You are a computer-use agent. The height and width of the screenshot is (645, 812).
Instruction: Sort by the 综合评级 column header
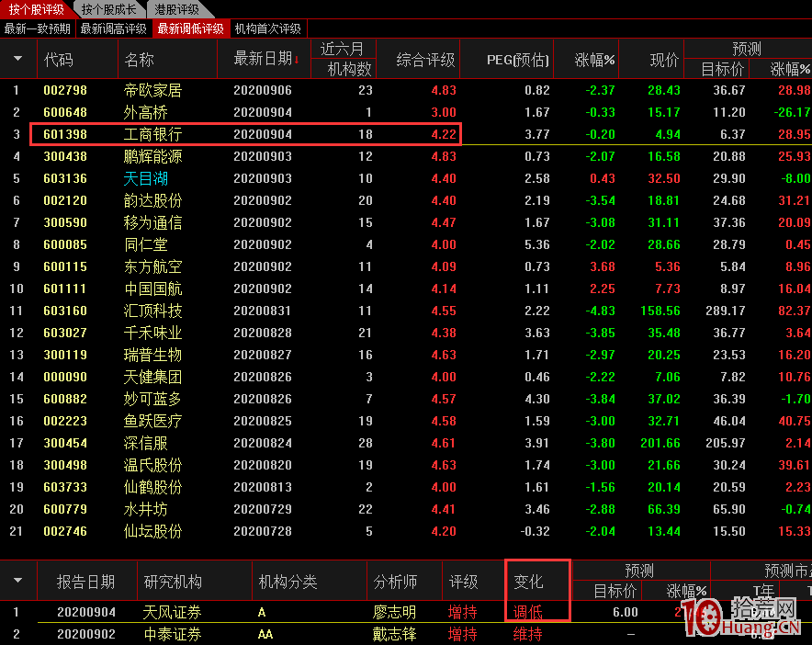pos(425,60)
